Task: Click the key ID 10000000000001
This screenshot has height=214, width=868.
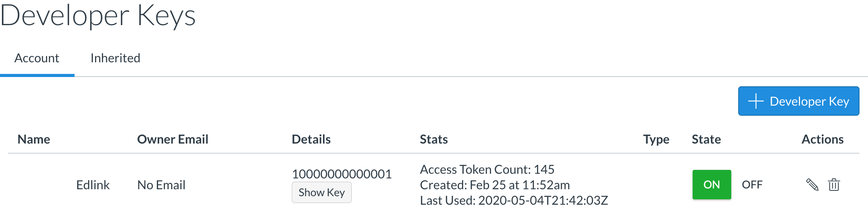Action: (x=342, y=174)
